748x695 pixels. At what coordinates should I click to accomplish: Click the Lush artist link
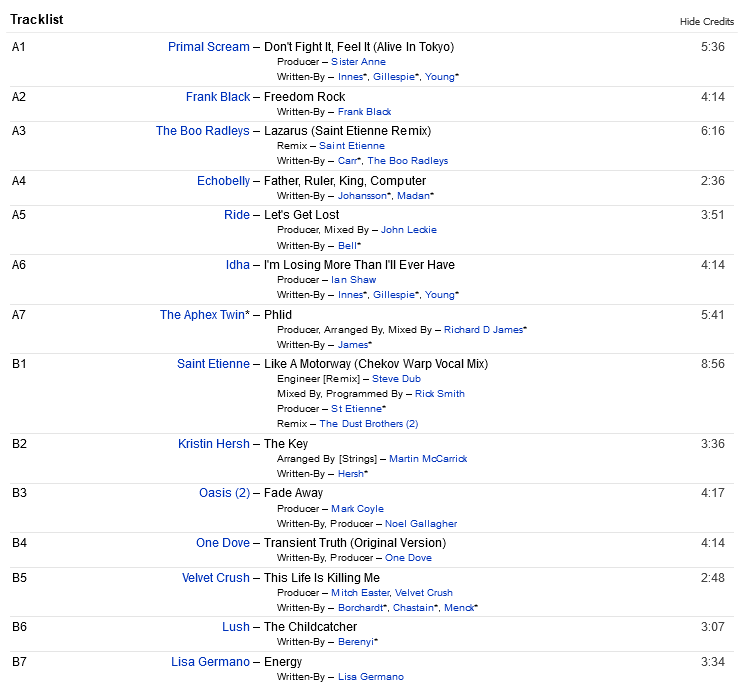[x=236, y=627]
